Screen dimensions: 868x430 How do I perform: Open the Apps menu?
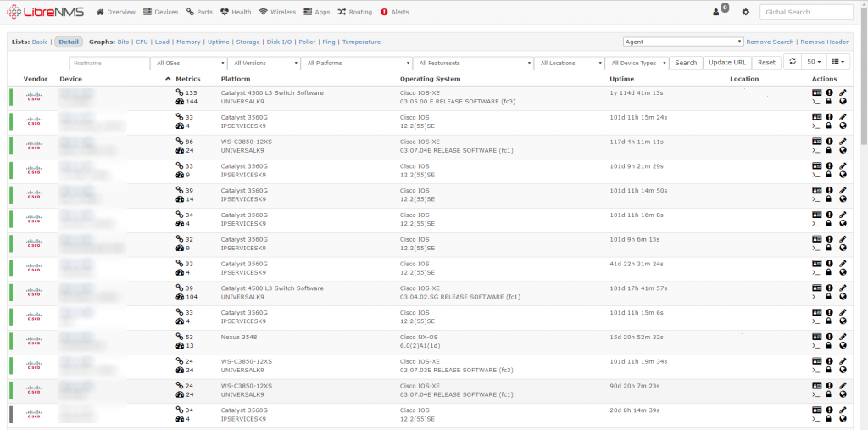317,12
